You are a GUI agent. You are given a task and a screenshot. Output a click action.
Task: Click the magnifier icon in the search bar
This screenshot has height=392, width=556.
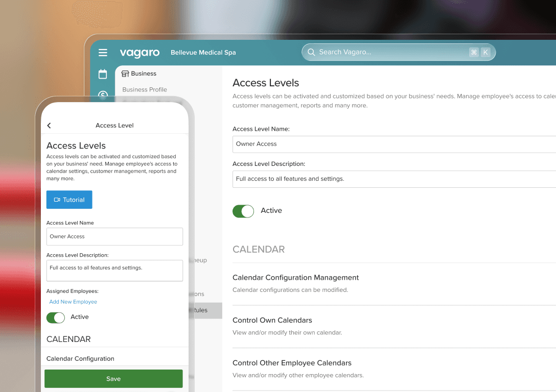[x=311, y=52]
